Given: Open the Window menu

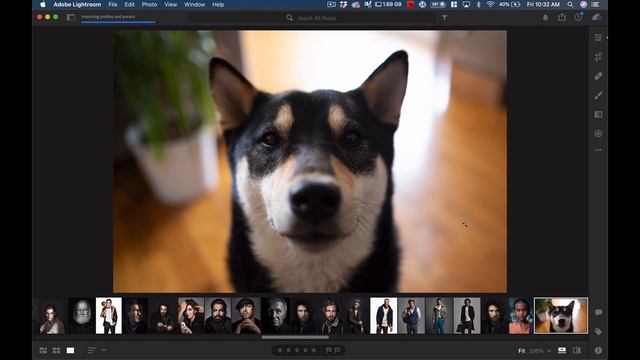Looking at the screenshot, I should 194,4.
